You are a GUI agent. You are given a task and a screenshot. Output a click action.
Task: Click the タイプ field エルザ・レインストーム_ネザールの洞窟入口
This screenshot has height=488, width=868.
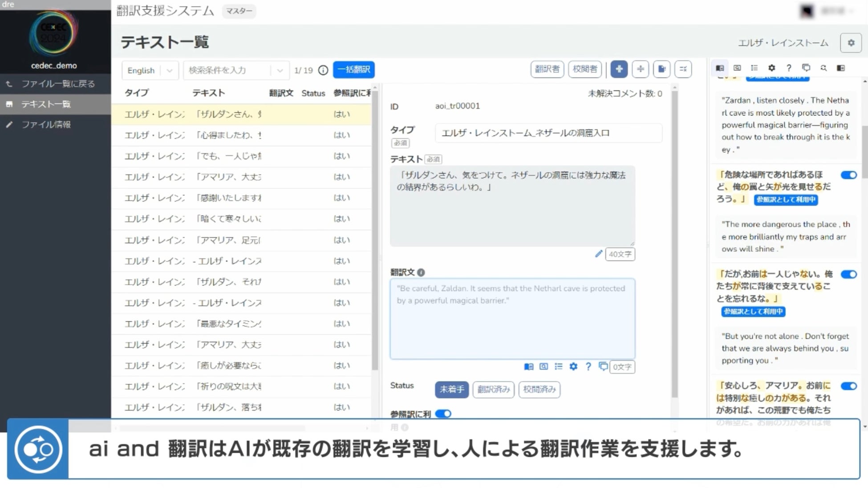(x=548, y=133)
